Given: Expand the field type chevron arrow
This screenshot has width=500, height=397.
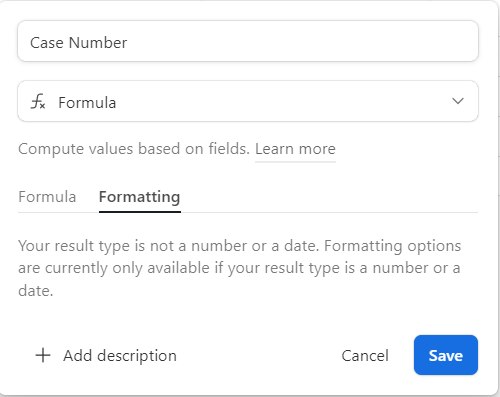Looking at the screenshot, I should click(458, 101).
